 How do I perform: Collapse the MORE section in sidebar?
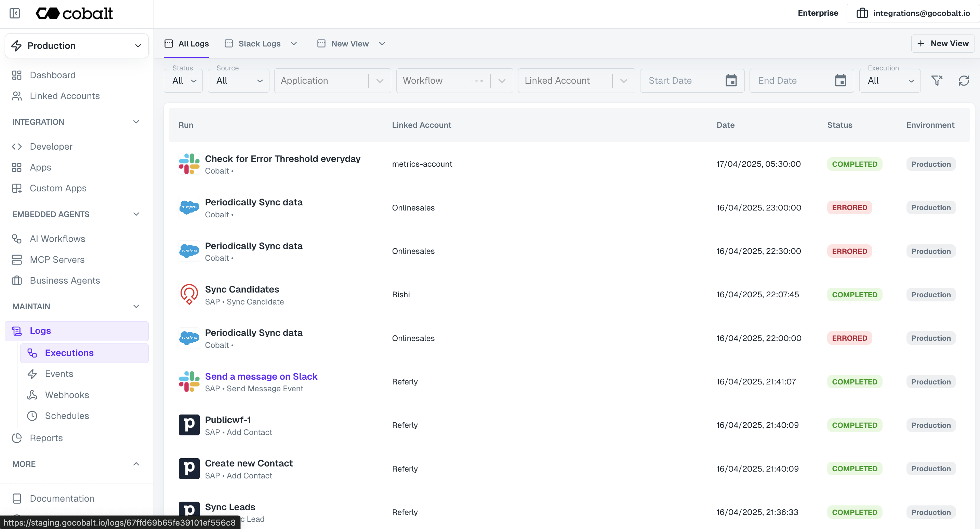(x=136, y=464)
